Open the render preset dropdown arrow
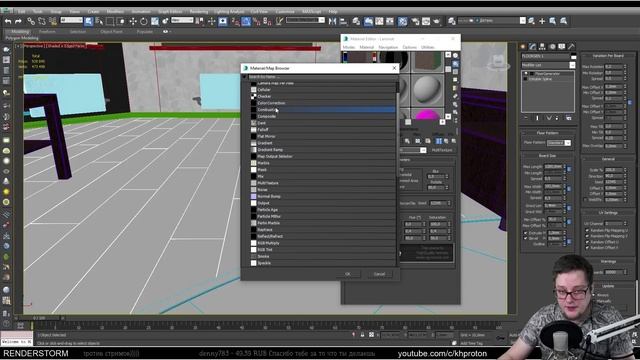Screen dimensions: 640x360 click(x=523, y=20)
